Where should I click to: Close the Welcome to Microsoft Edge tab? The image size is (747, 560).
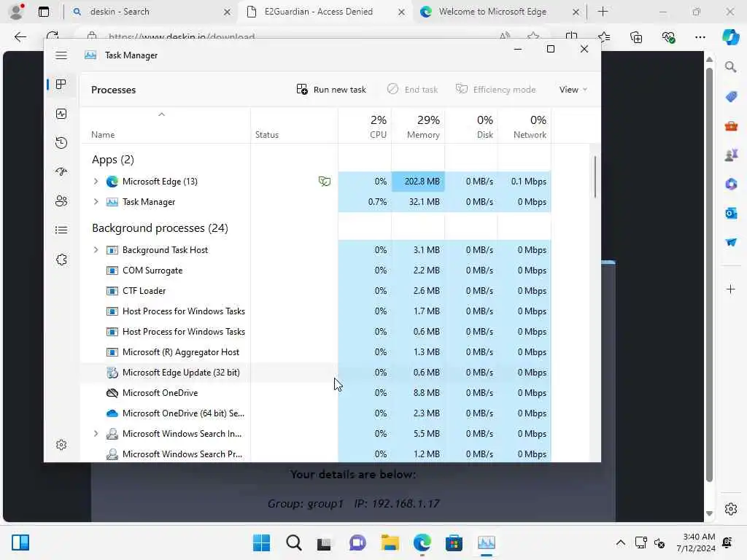tap(576, 12)
